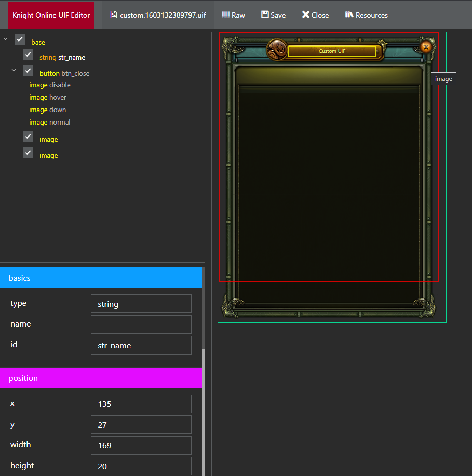Image resolution: width=472 pixels, height=476 pixels.
Task: Click the position section header
Action: [101, 378]
